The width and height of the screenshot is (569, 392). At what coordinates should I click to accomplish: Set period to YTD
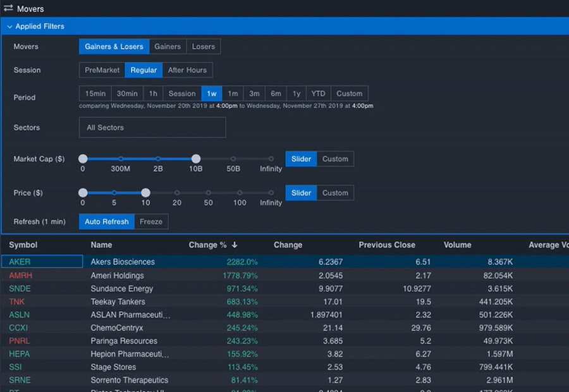click(318, 94)
